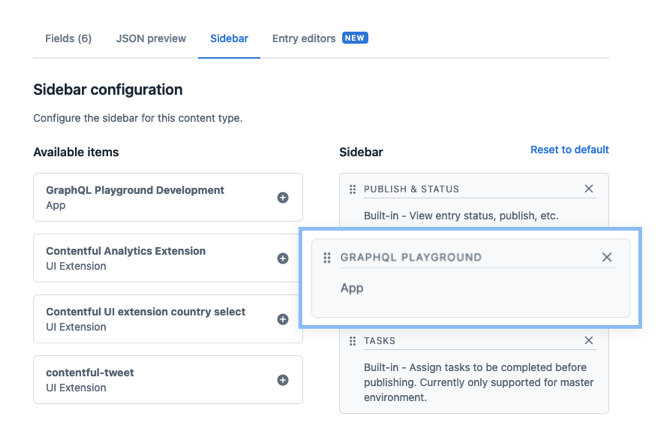The height and width of the screenshot is (448, 669).
Task: Select the Contentful Analytics Extension card title
Action: 126,251
